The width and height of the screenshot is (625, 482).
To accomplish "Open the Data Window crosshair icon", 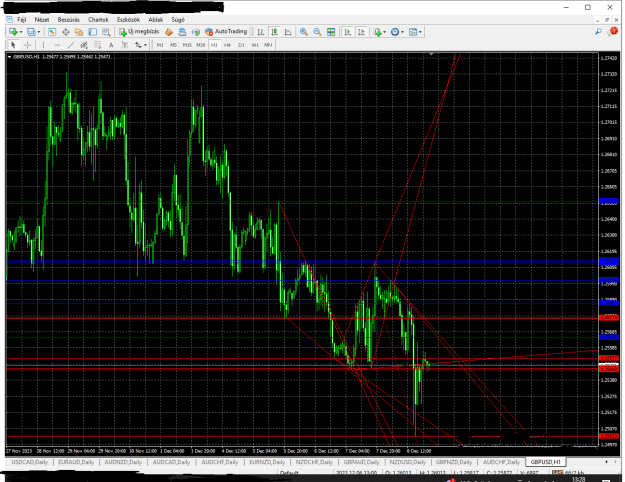I will [x=65, y=32].
